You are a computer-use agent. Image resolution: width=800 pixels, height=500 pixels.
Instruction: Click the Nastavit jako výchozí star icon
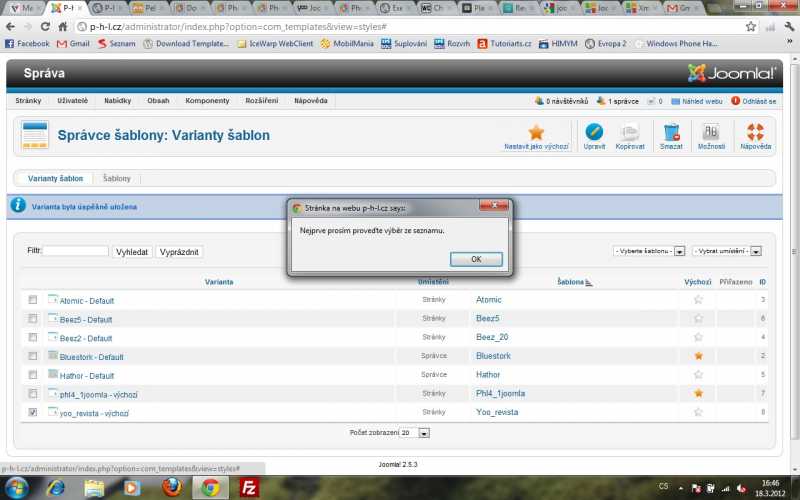[x=536, y=132]
